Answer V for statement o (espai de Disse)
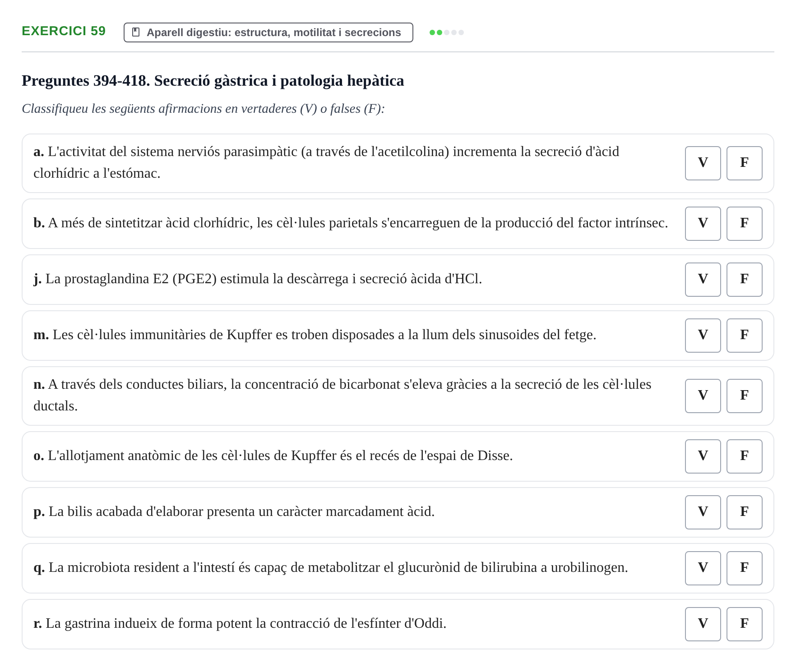Image resolution: width=796 pixels, height=672 pixels. tap(703, 456)
